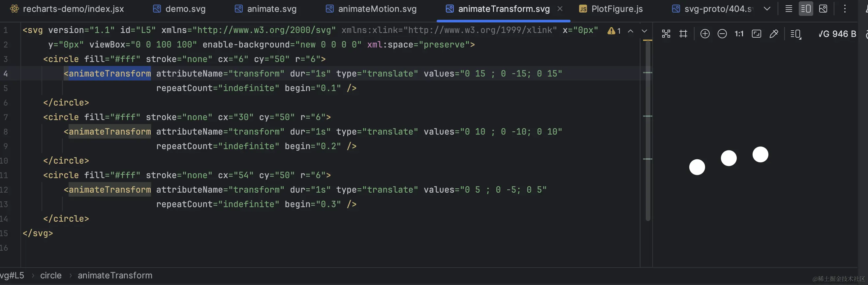Select the animateTransform breadcrumb item
The height and width of the screenshot is (285, 868).
point(115,275)
